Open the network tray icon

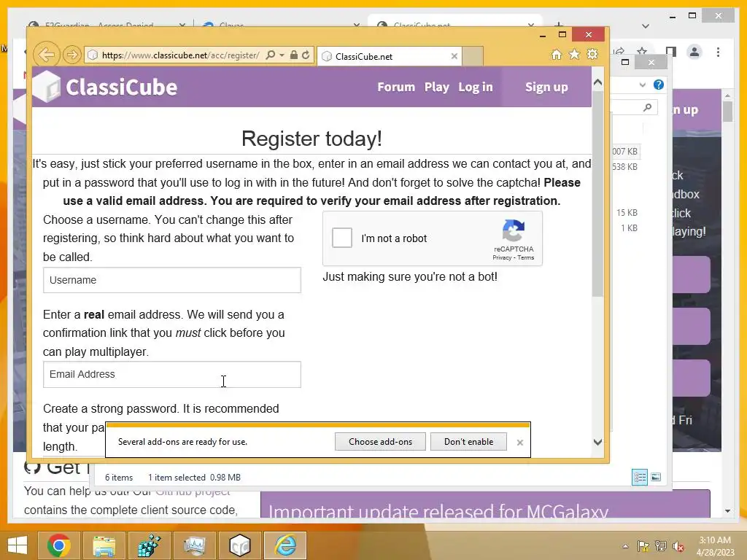coord(661,546)
